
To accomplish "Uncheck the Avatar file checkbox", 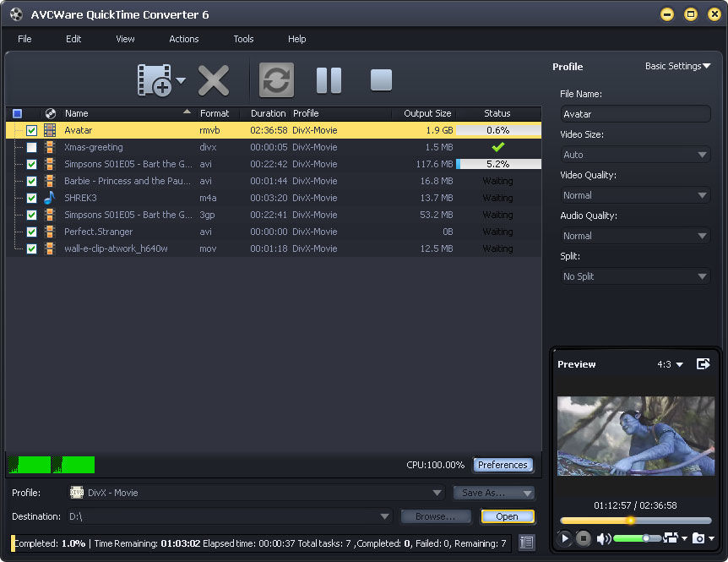I will coord(31,130).
